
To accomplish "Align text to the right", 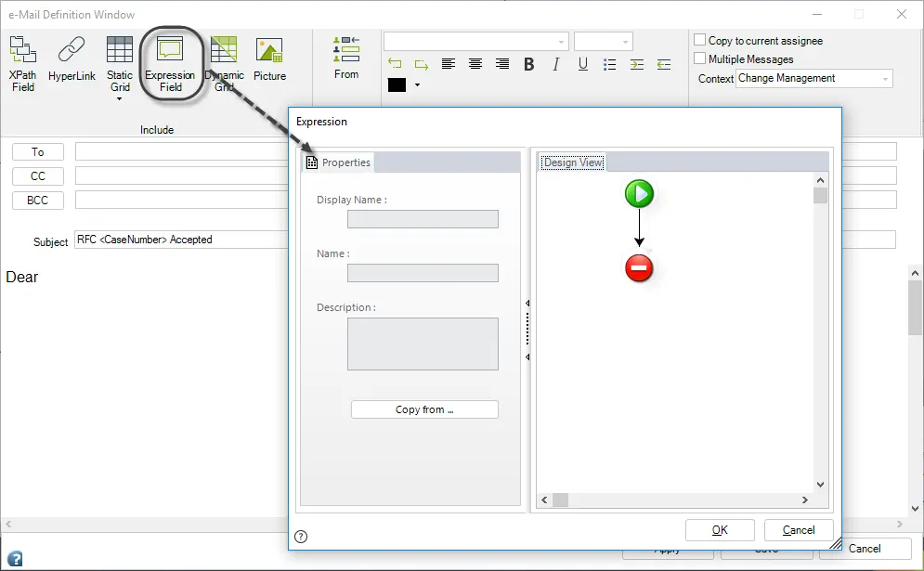I will point(502,64).
